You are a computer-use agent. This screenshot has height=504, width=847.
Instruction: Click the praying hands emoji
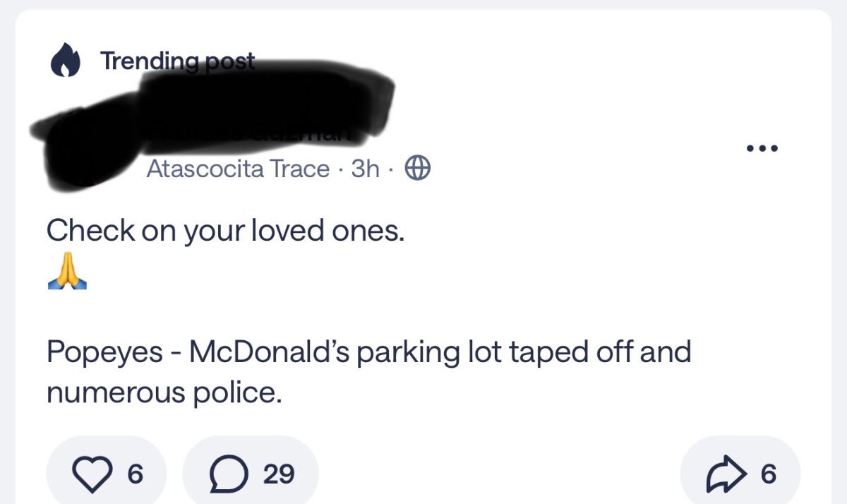(67, 275)
